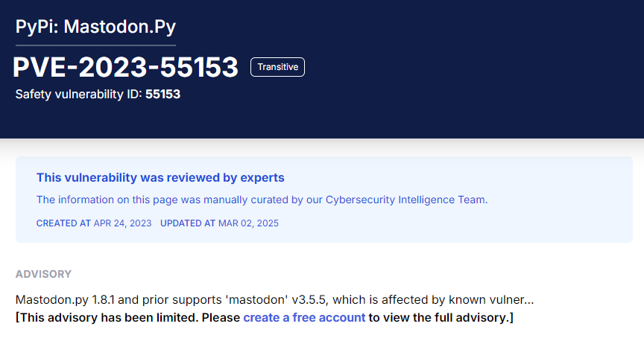Click the "Safety vulnerability ID:" label
The image size is (644, 341).
[x=79, y=95]
